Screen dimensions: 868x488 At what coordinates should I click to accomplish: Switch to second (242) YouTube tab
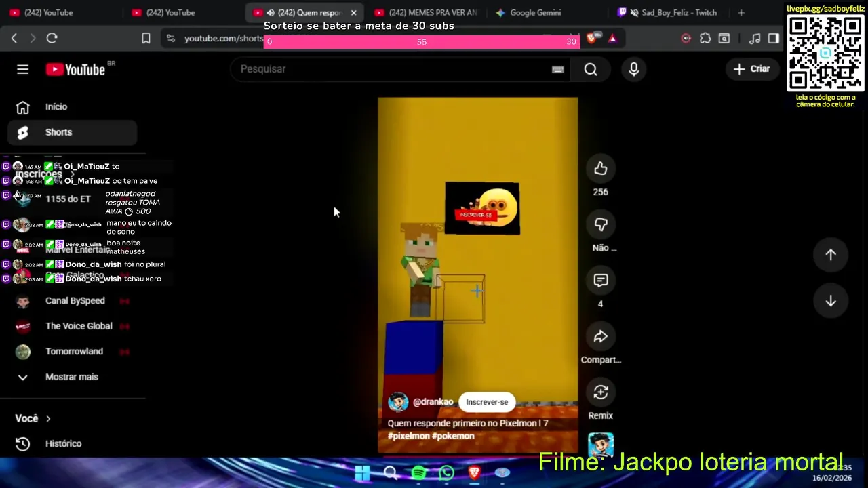click(x=180, y=12)
